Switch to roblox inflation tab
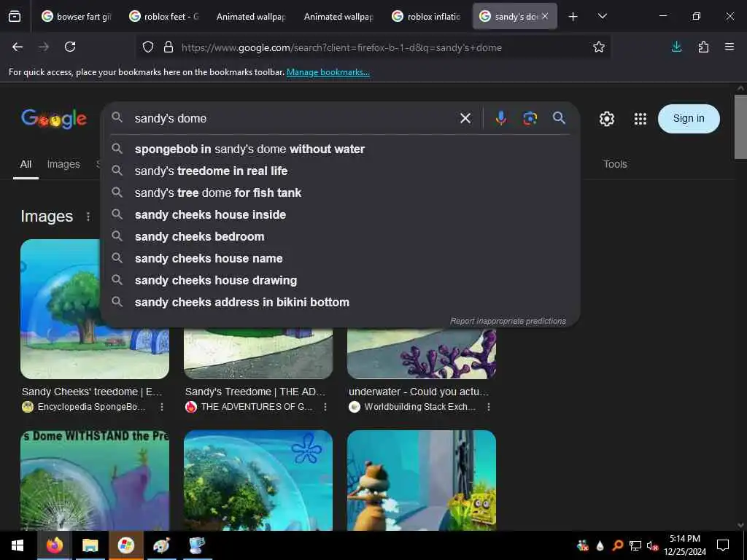Screen dimensions: 747x560 pos(427,17)
